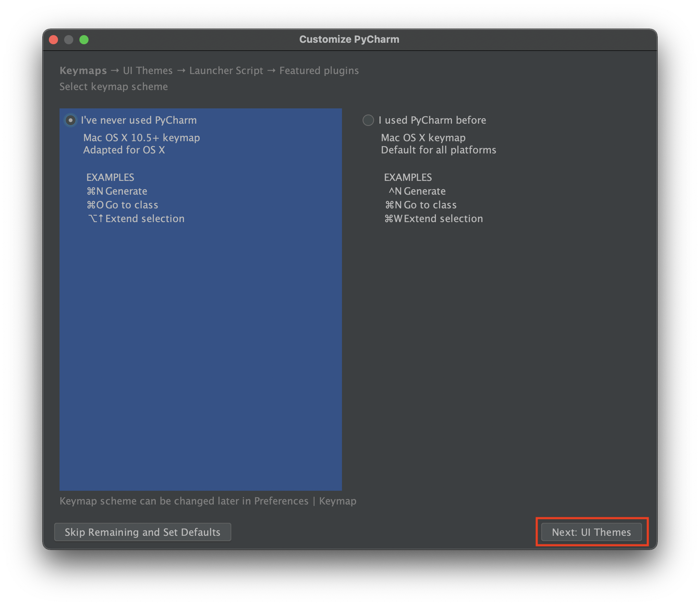Screen dimensions: 700x606
Task: Click "⌘N Go to class" example
Action: coord(421,205)
